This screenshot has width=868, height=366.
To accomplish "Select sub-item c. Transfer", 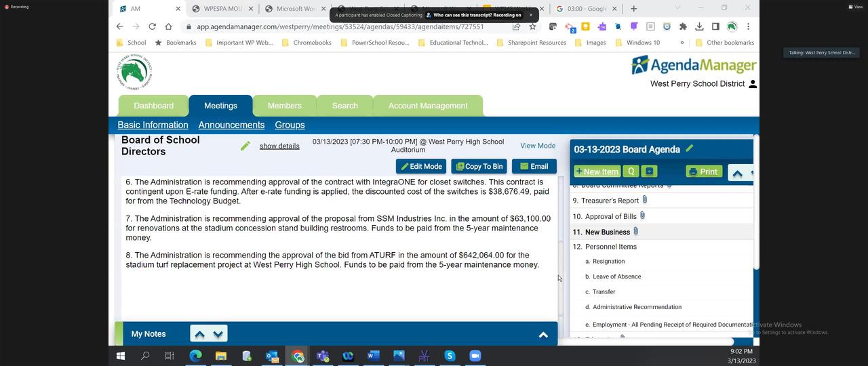I will pos(600,292).
